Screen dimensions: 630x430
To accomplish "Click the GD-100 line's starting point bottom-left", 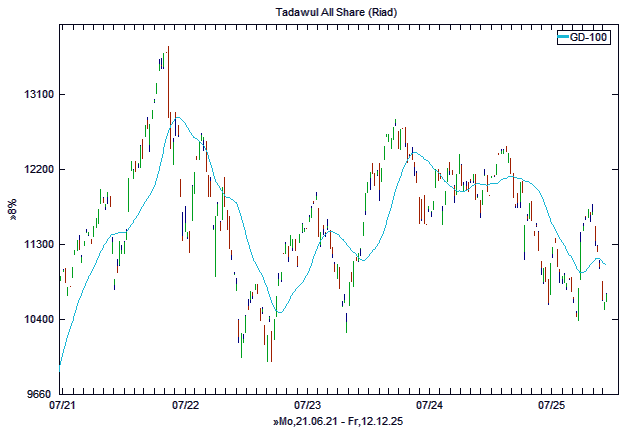I will point(61,364).
